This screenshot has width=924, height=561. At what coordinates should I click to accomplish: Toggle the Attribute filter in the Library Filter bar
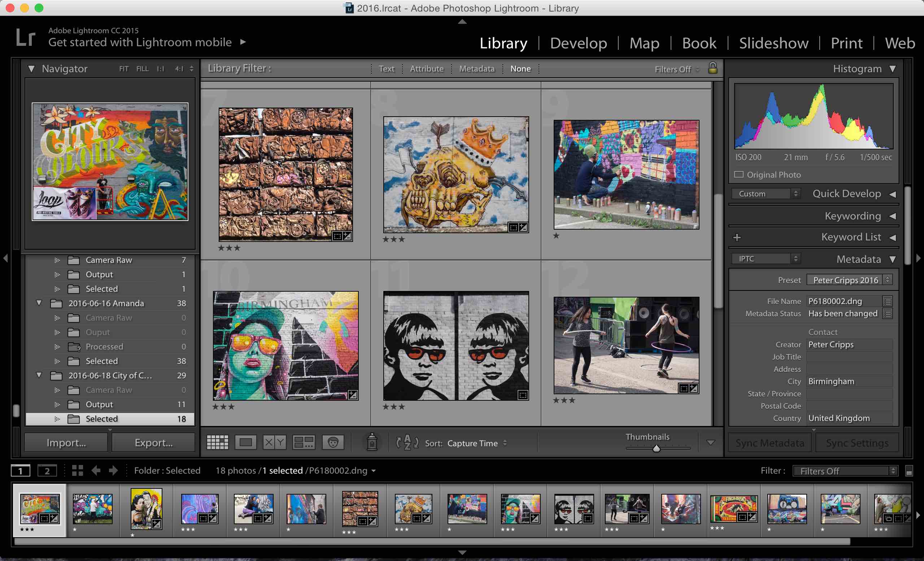427,69
